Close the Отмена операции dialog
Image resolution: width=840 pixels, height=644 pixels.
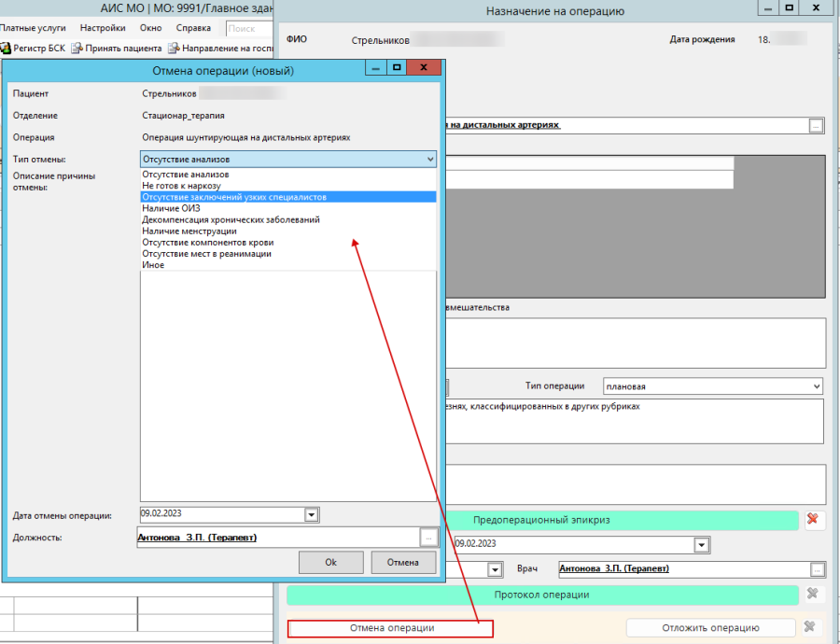coord(424,67)
